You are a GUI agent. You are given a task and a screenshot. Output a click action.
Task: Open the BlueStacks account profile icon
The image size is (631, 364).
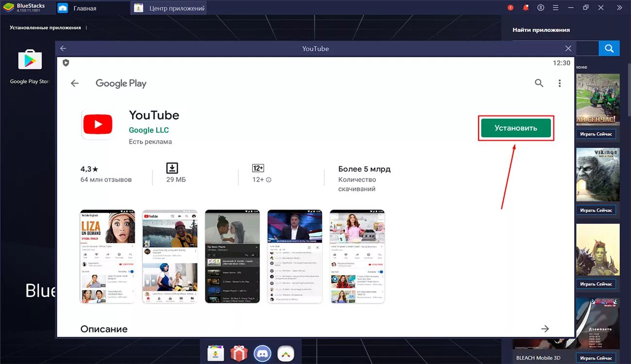click(x=541, y=8)
